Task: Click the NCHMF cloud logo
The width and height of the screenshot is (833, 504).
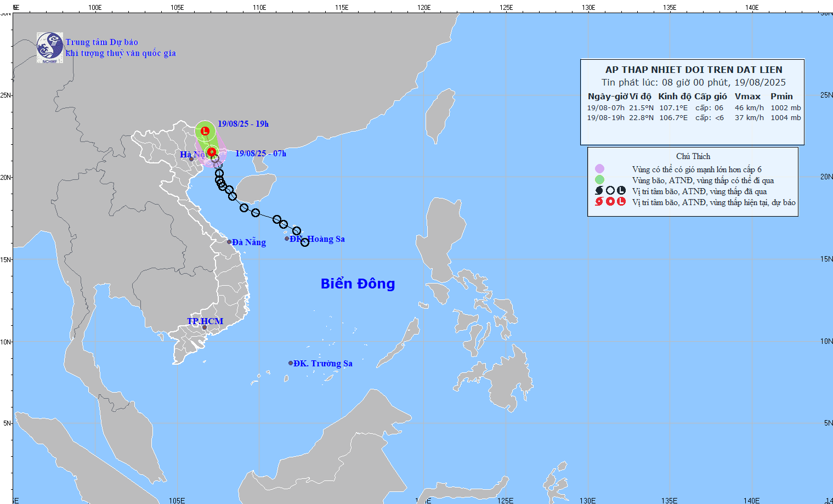Action: pyautogui.click(x=49, y=47)
